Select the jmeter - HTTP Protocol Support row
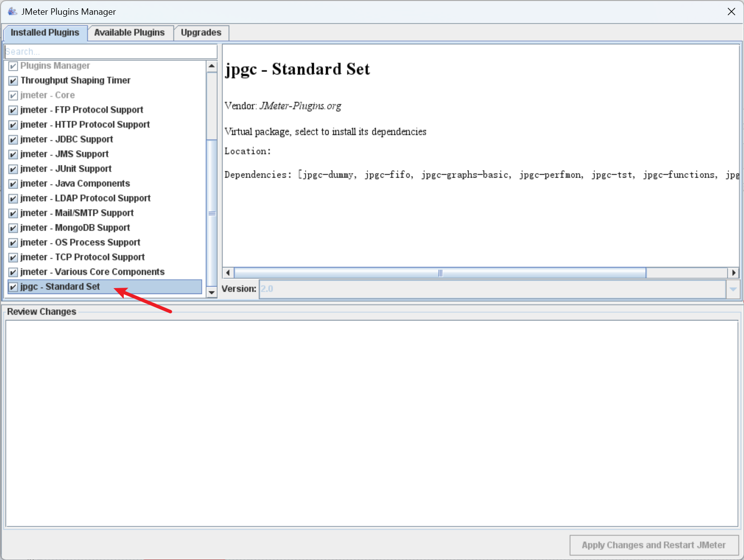Screen dimensions: 744x560 105,125
